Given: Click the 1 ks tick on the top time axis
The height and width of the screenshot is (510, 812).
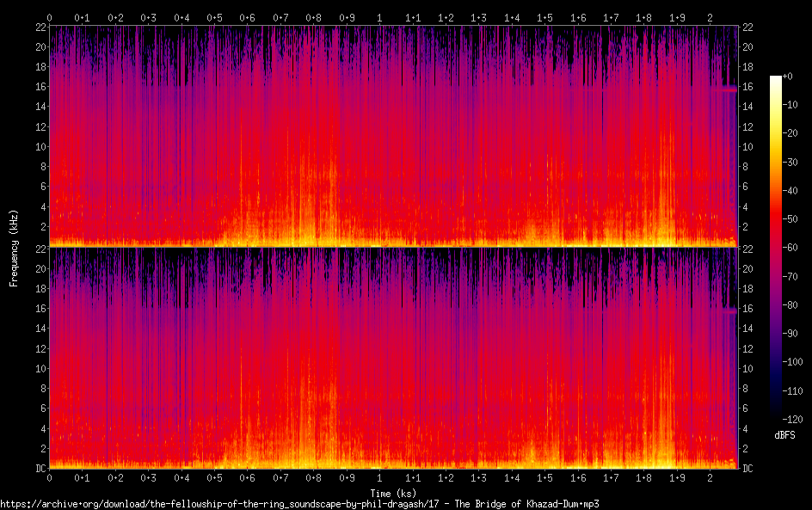Looking at the screenshot, I should pyautogui.click(x=379, y=17).
